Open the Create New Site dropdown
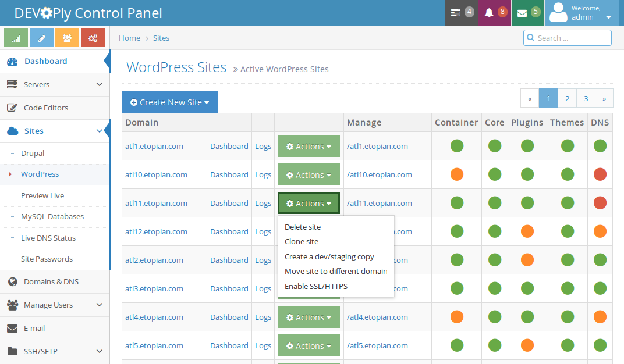 tap(169, 102)
